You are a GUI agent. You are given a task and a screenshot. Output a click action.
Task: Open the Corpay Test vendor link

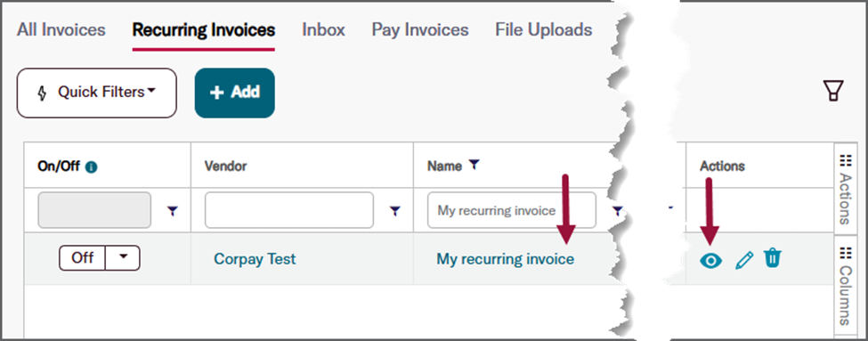(x=255, y=259)
